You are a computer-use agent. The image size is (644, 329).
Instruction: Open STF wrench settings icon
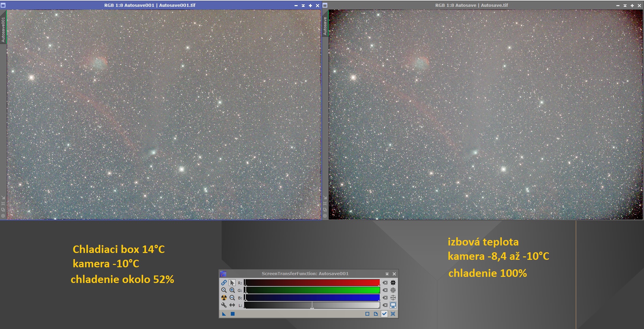tap(224, 305)
